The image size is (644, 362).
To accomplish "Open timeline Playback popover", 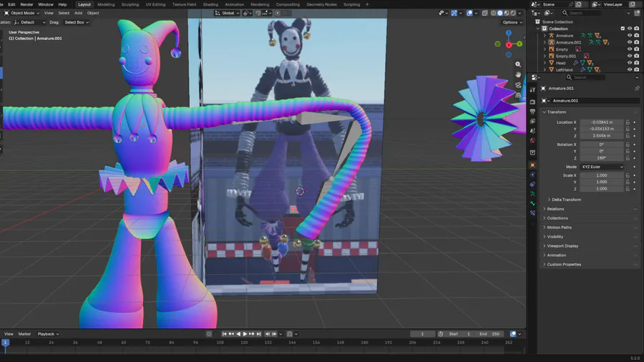I will coord(48,334).
